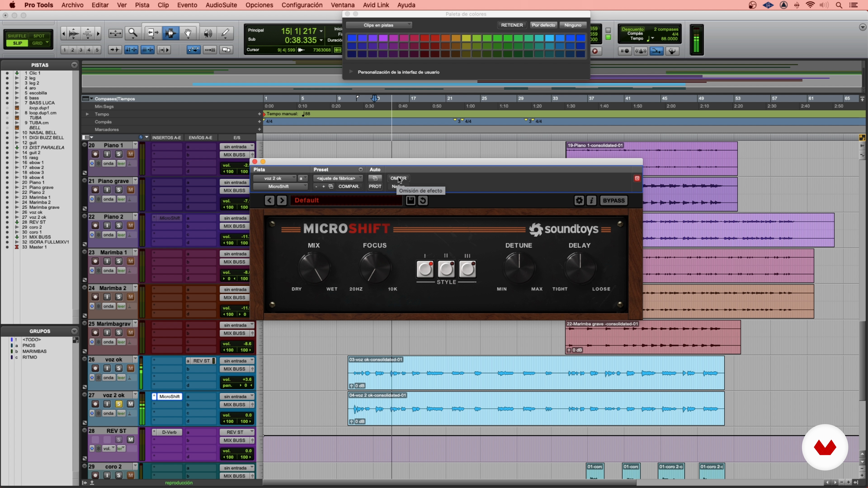Screen dimensions: 868x488
Task: Click the PROT button
Action: point(375,186)
